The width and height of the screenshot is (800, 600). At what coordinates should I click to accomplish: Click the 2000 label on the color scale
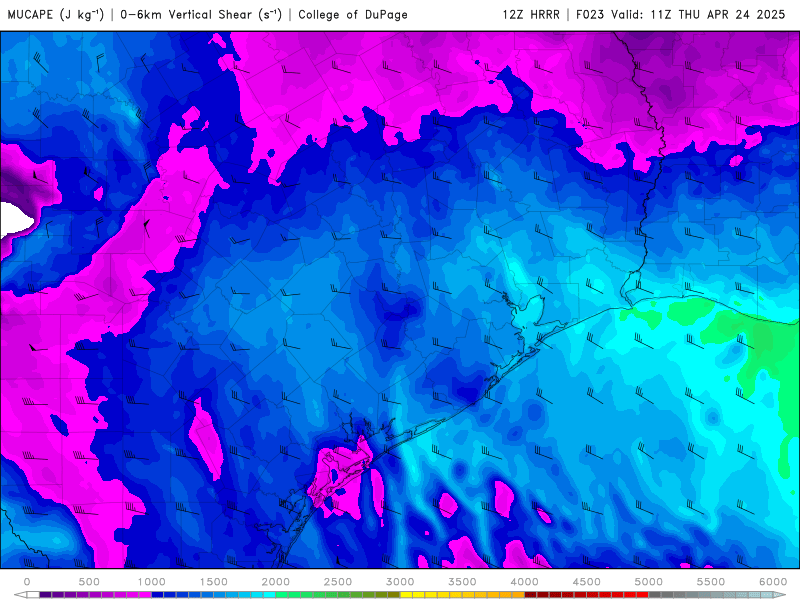click(x=276, y=582)
